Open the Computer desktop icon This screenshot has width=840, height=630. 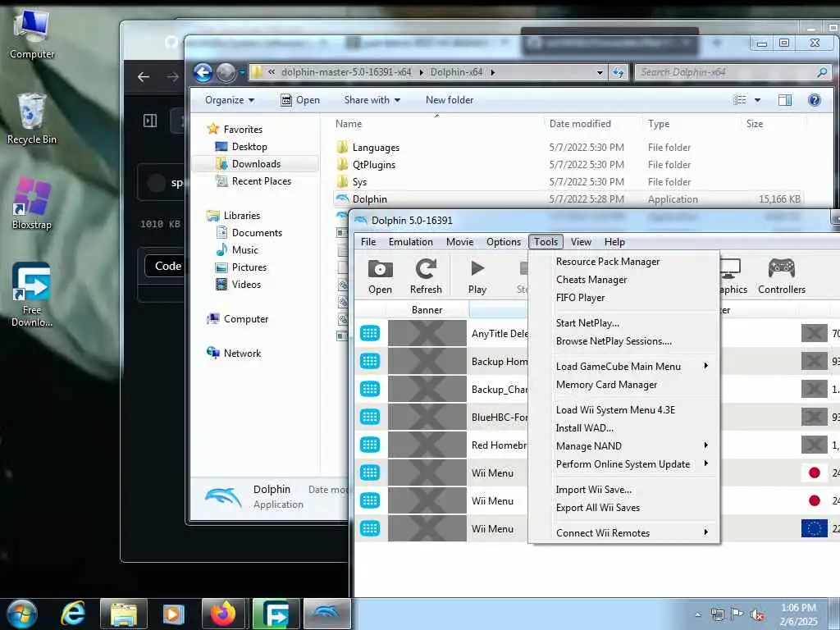pos(32,34)
